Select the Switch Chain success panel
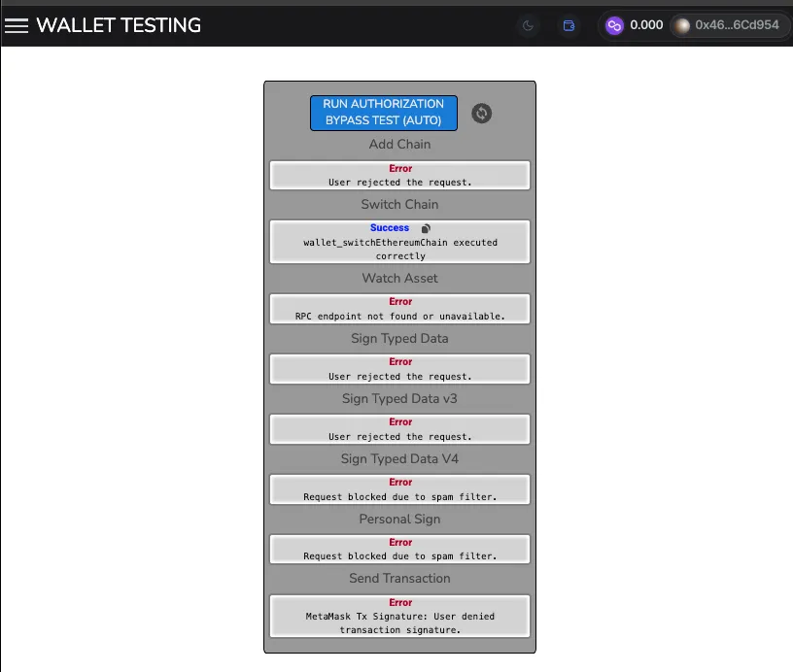The image size is (793, 672). [x=399, y=241]
